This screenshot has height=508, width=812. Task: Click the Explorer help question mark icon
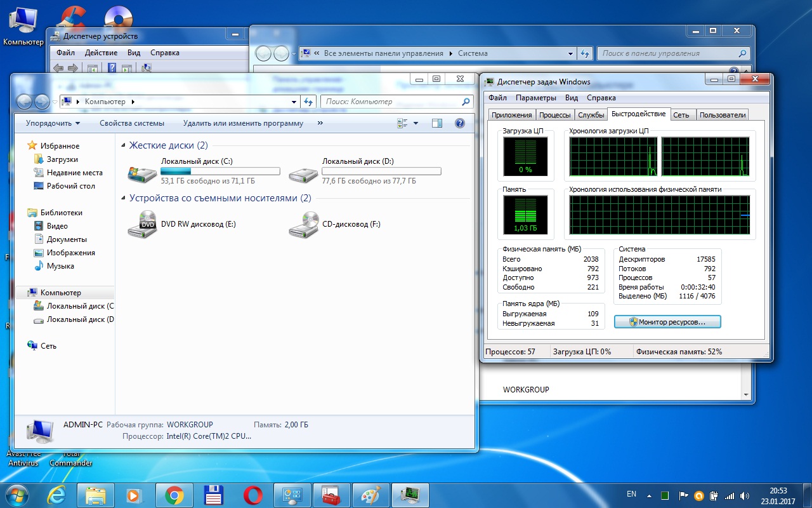point(460,123)
